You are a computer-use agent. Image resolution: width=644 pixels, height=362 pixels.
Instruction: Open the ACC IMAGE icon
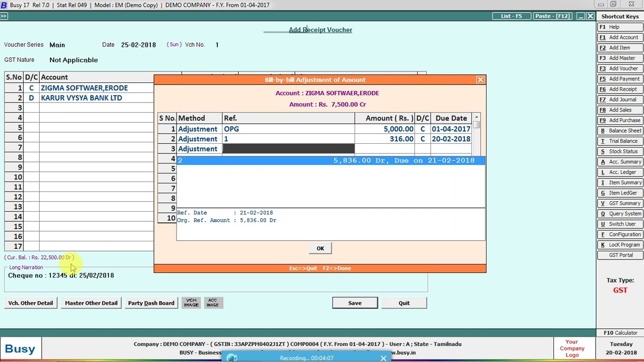point(212,303)
